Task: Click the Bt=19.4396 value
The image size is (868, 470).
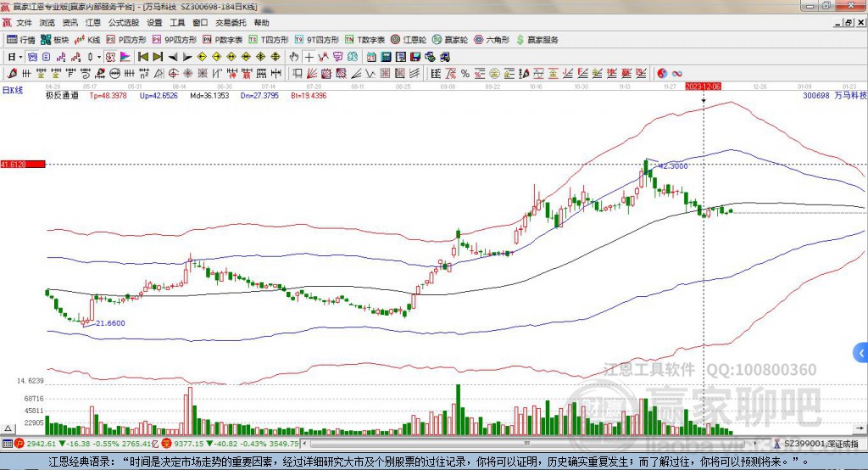Action: point(309,95)
